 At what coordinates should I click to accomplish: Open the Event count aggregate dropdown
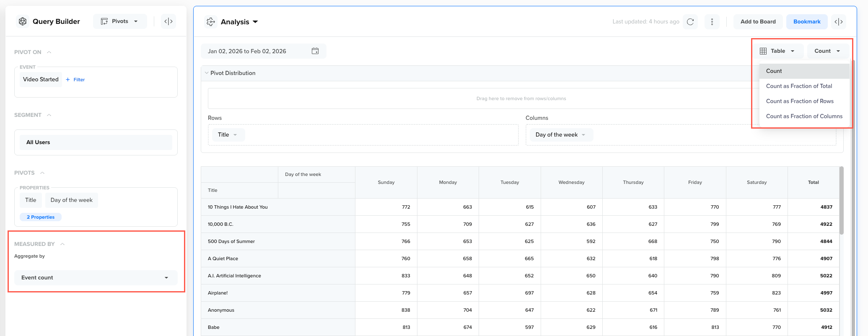click(x=96, y=278)
